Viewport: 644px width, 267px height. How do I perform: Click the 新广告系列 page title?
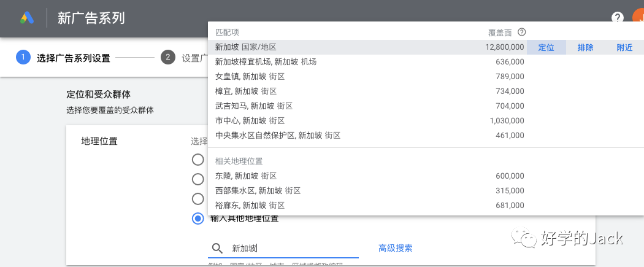91,18
